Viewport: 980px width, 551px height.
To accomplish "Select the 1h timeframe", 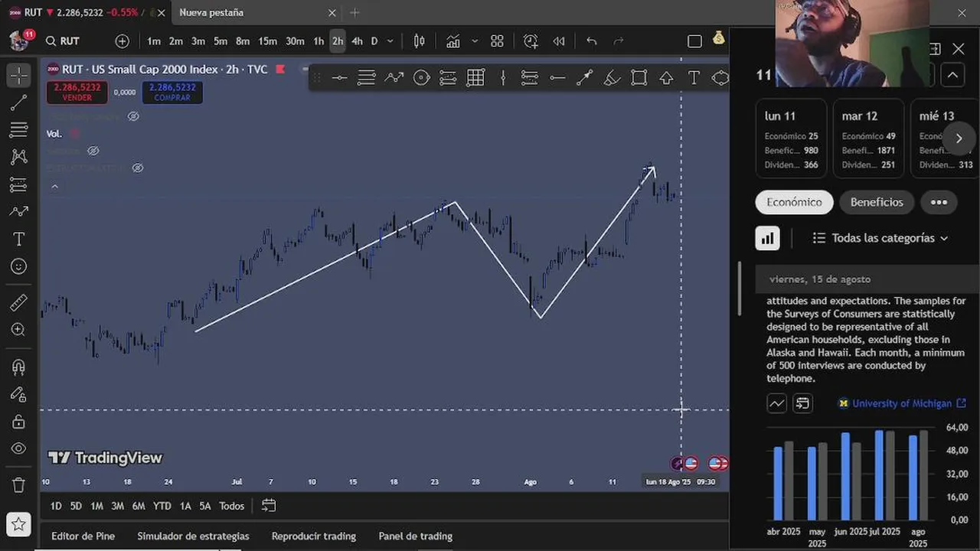I will (318, 41).
